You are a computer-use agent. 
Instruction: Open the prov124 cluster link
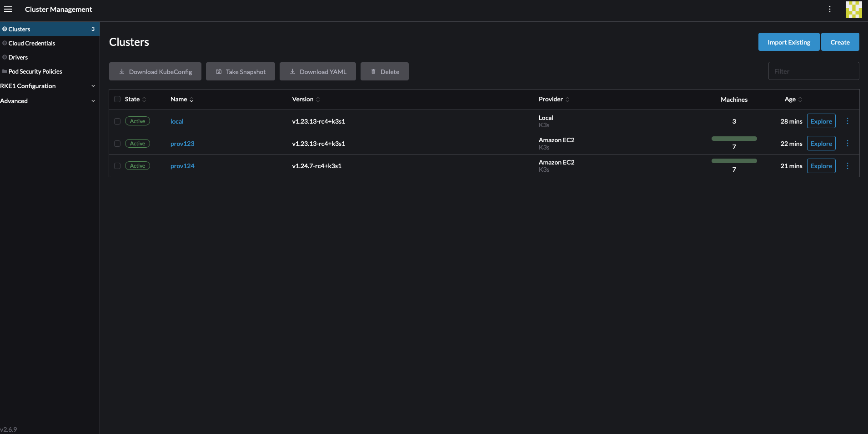click(182, 165)
